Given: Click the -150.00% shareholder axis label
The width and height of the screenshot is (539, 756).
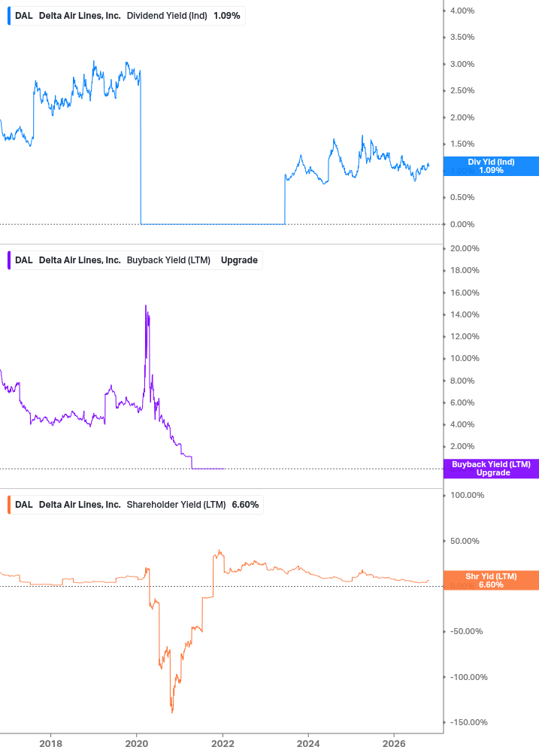Looking at the screenshot, I should (468, 722).
